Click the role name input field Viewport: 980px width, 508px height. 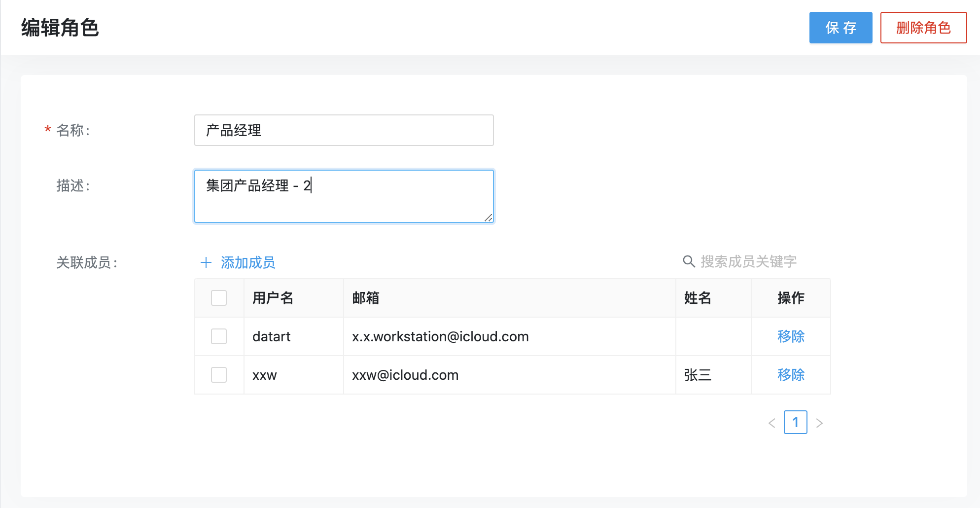click(344, 130)
